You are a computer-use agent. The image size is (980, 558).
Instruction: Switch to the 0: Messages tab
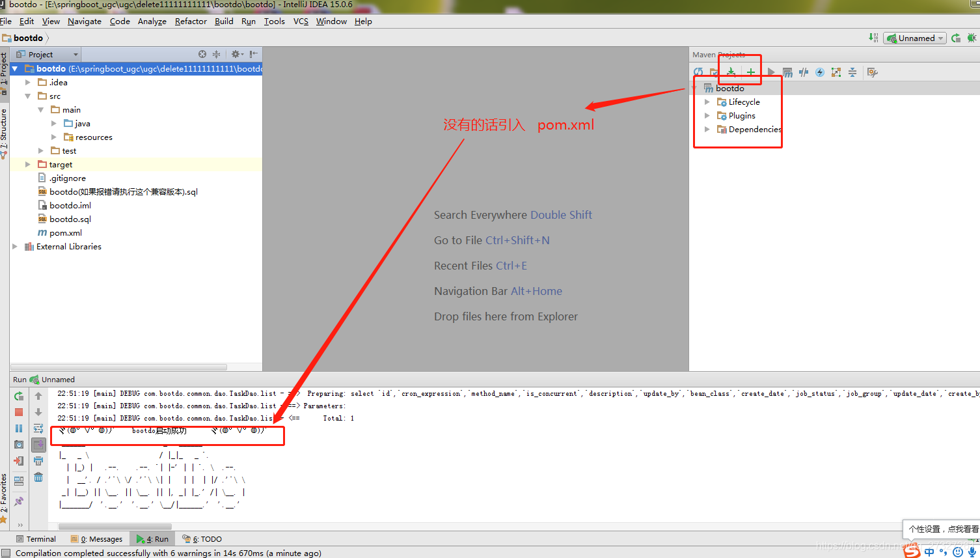(96, 539)
